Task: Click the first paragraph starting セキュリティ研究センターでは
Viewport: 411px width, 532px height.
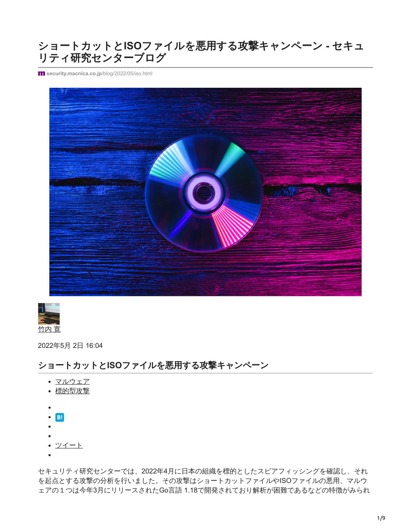Action: pyautogui.click(x=204, y=481)
